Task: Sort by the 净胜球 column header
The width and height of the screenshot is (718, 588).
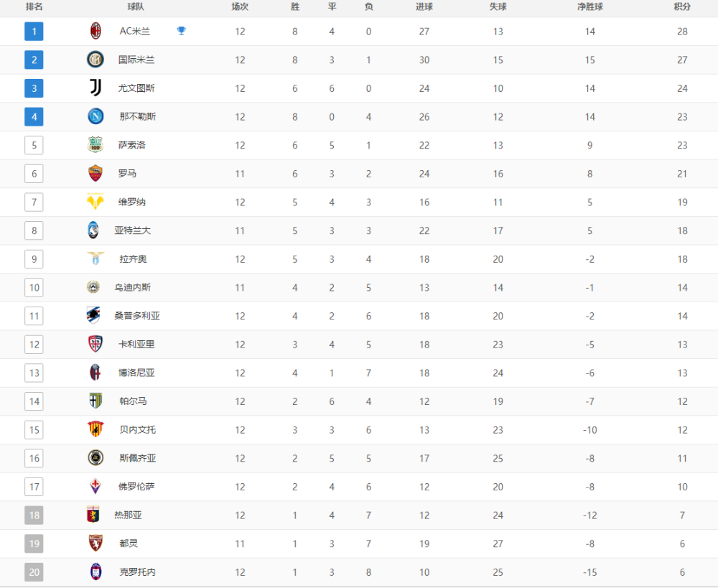Action: pyautogui.click(x=589, y=6)
